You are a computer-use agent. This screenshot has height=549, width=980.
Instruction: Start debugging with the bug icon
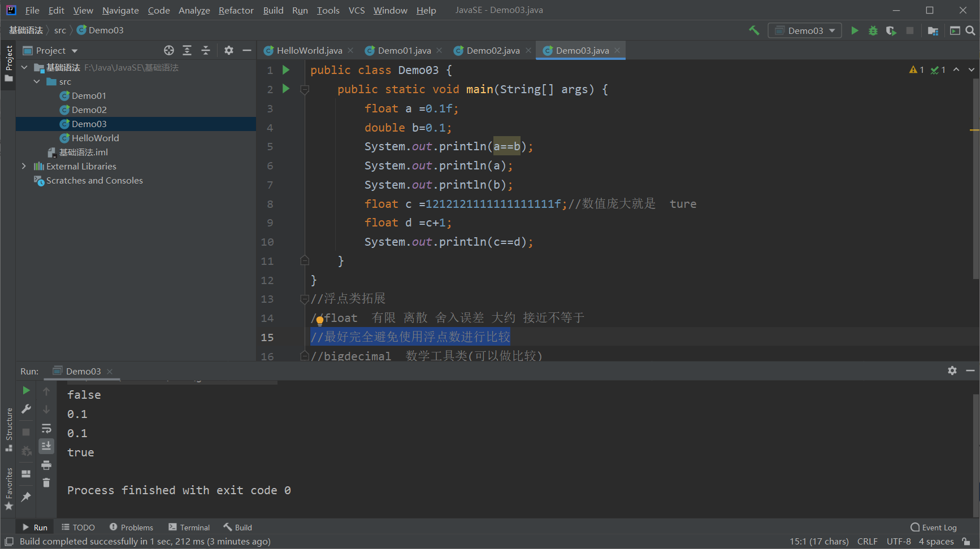point(873,30)
